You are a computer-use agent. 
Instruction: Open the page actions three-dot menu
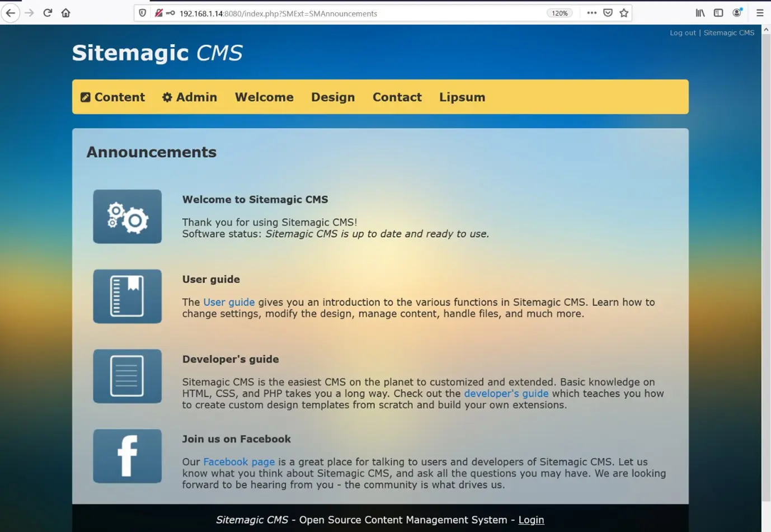pyautogui.click(x=591, y=13)
